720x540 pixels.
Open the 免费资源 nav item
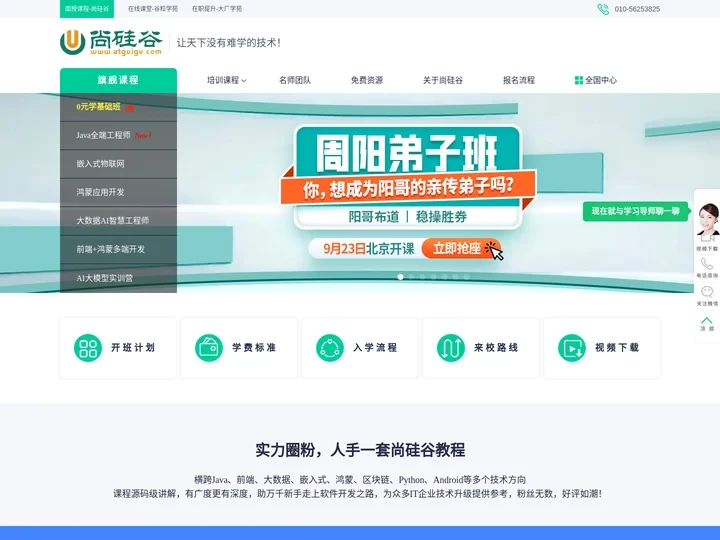pyautogui.click(x=367, y=80)
